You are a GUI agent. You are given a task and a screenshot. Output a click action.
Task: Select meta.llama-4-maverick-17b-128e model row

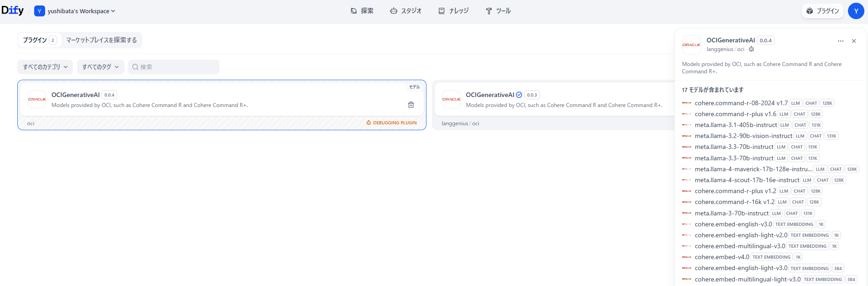tap(770, 169)
